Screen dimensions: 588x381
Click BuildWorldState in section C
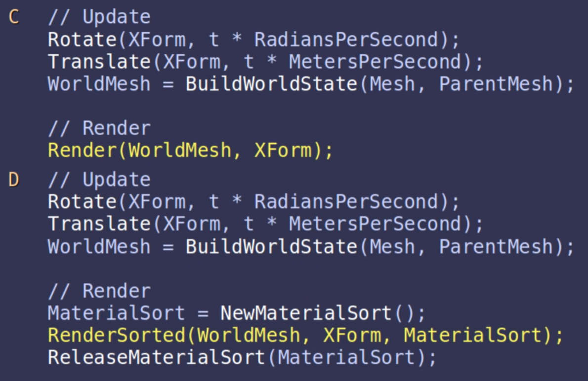271,84
